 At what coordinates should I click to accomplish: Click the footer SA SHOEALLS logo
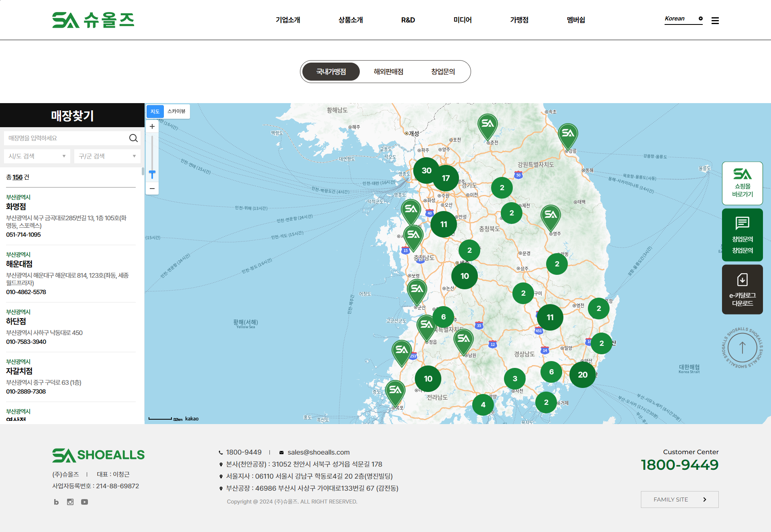98,455
